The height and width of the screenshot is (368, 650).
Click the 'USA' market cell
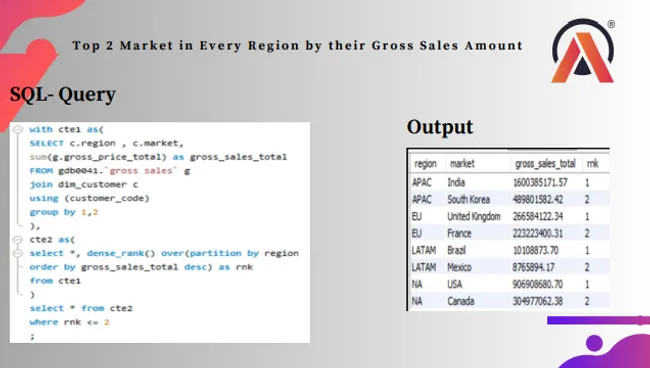(x=455, y=284)
